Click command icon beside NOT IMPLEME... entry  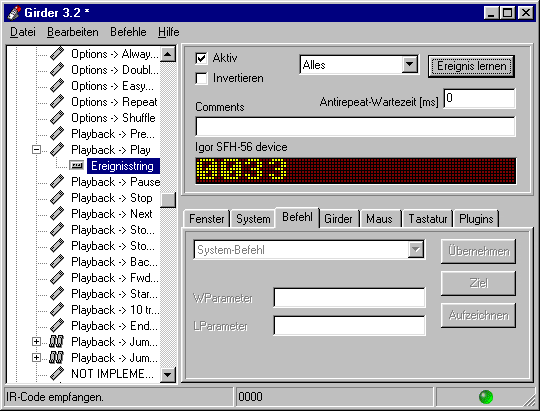57,374
